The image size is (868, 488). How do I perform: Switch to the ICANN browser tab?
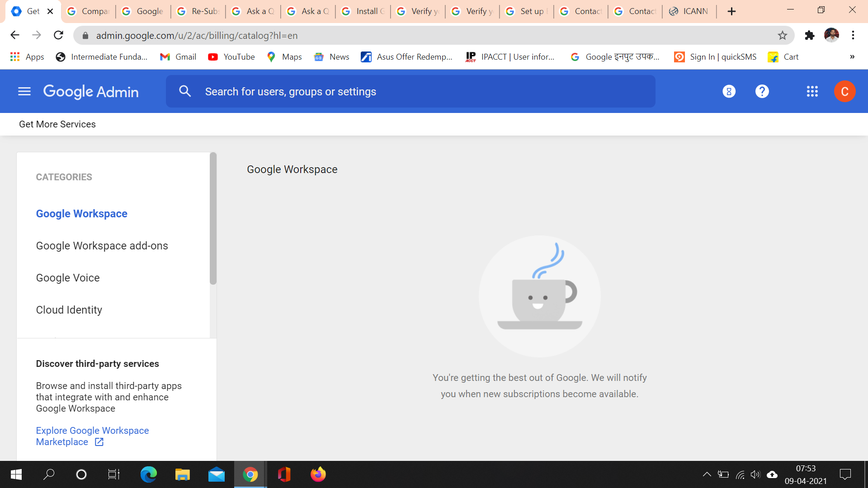tap(689, 11)
